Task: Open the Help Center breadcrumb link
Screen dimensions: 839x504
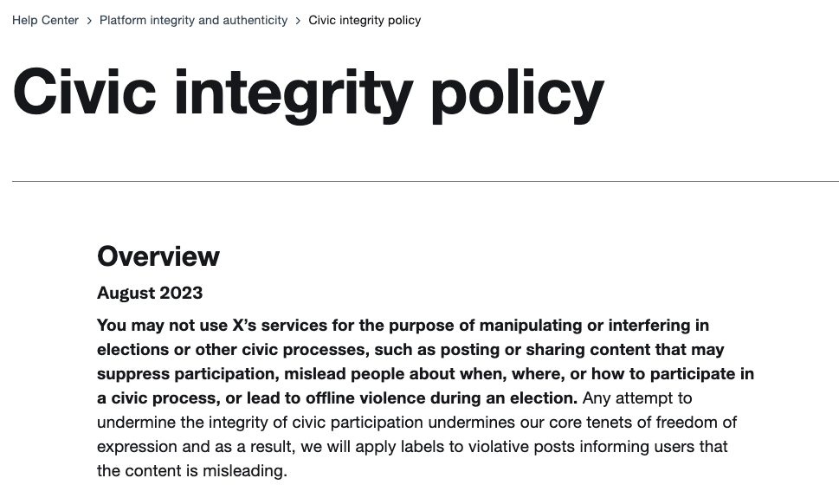Action: point(45,20)
